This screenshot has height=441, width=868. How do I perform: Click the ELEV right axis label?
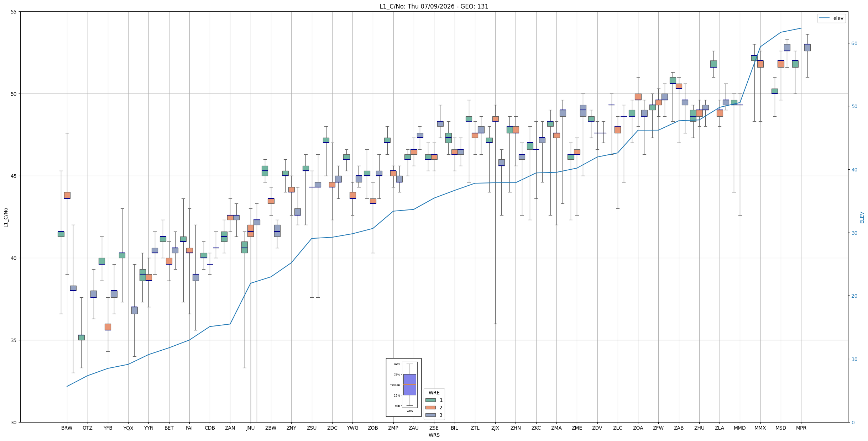tap(862, 217)
